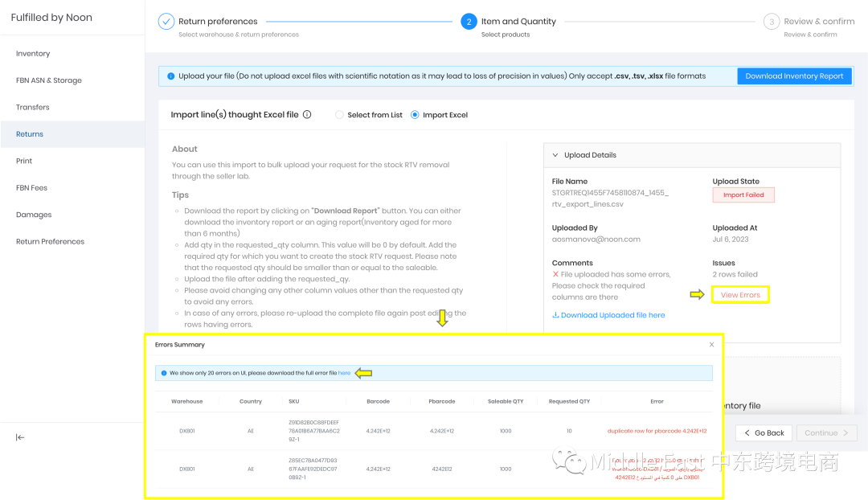Select the 'Select from List' radio option
The width and height of the screenshot is (868, 500).
point(339,115)
